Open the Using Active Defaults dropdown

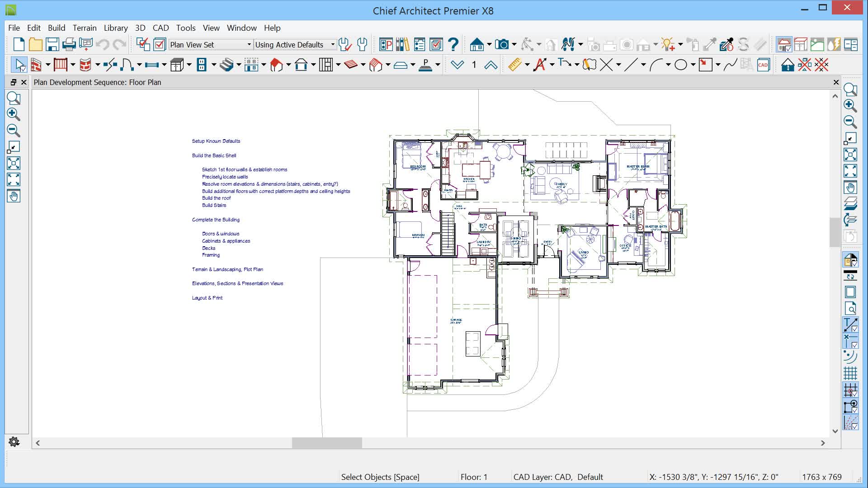(x=333, y=44)
